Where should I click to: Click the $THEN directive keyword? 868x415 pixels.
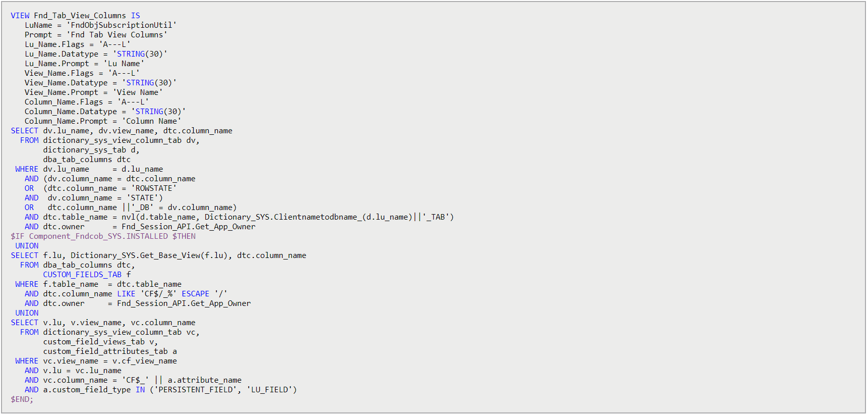tap(184, 236)
